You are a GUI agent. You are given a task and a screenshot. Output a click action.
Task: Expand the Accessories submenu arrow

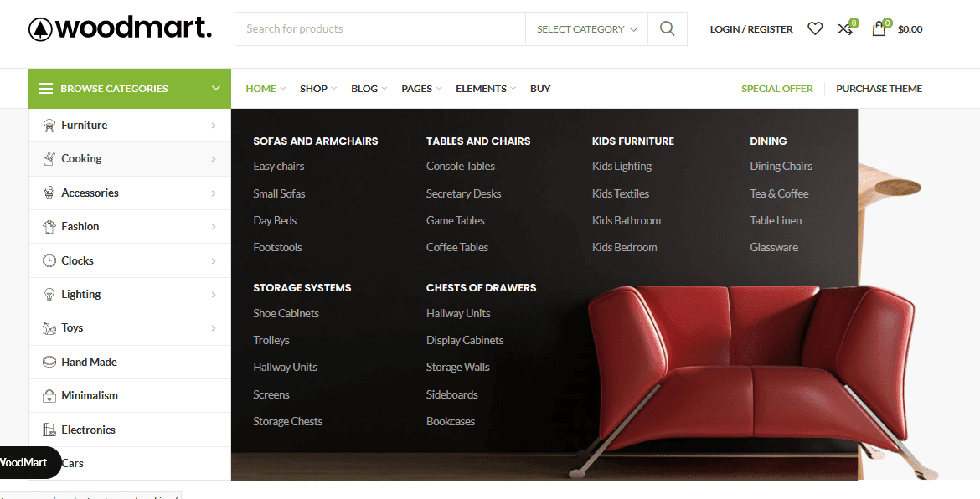click(214, 193)
